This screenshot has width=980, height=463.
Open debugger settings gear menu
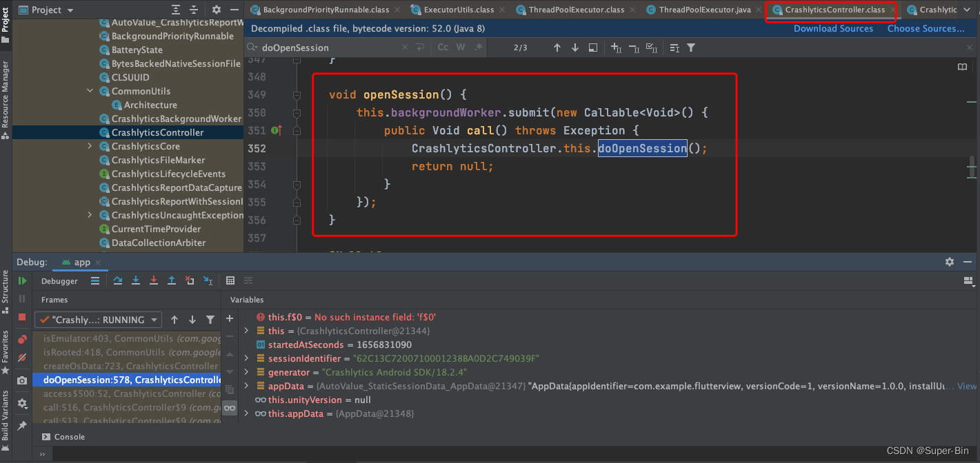[22, 403]
